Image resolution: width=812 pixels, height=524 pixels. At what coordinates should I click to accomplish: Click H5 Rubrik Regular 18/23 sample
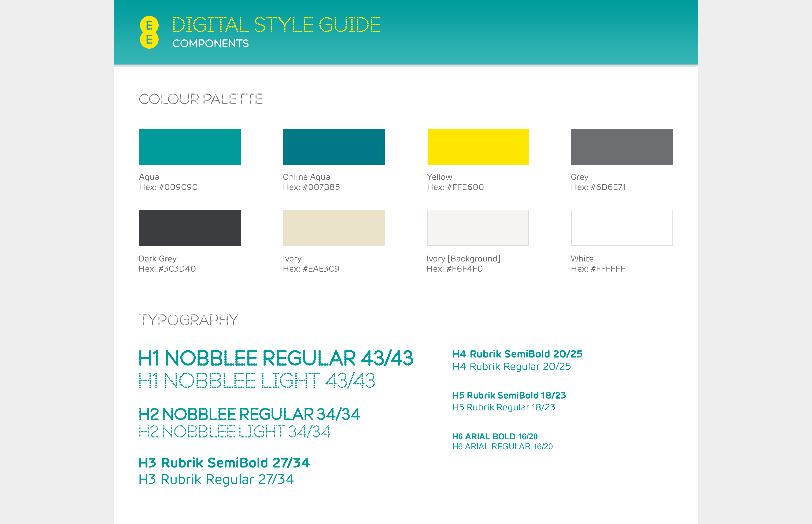pyautogui.click(x=504, y=407)
